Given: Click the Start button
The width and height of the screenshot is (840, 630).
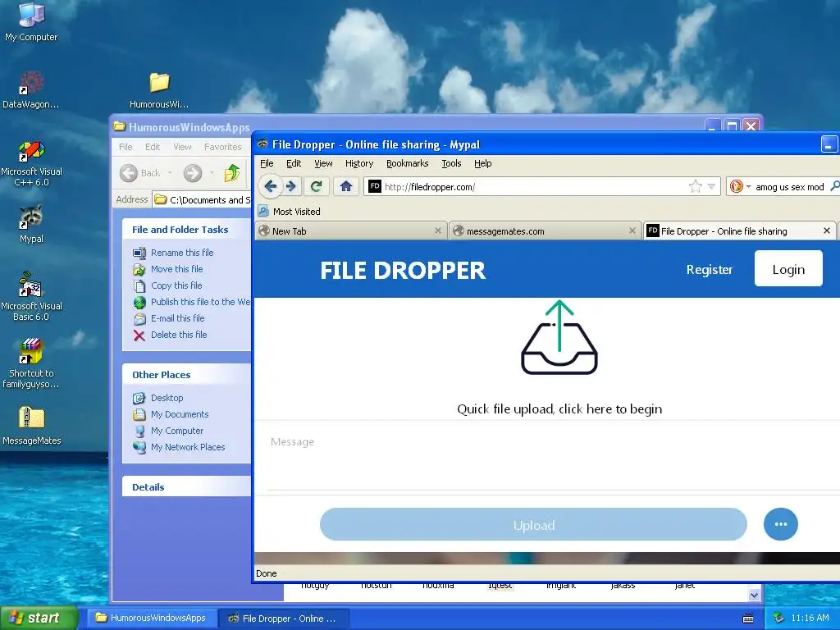Looking at the screenshot, I should click(39, 618).
